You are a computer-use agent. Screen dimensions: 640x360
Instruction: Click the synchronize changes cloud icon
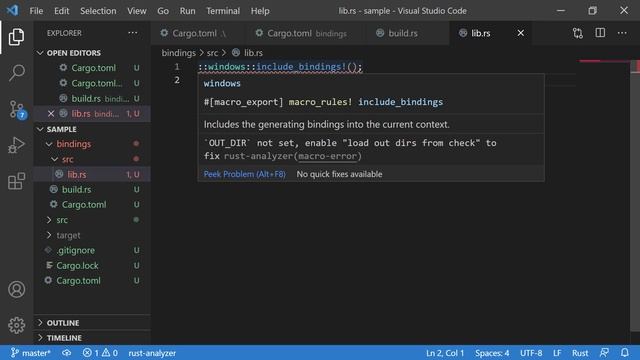[x=67, y=353]
